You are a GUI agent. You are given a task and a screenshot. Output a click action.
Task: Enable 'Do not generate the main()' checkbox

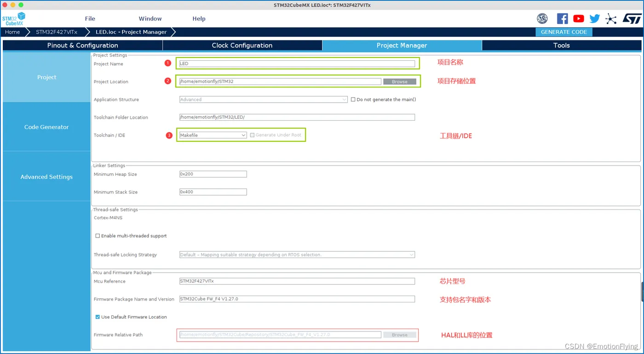pos(353,99)
